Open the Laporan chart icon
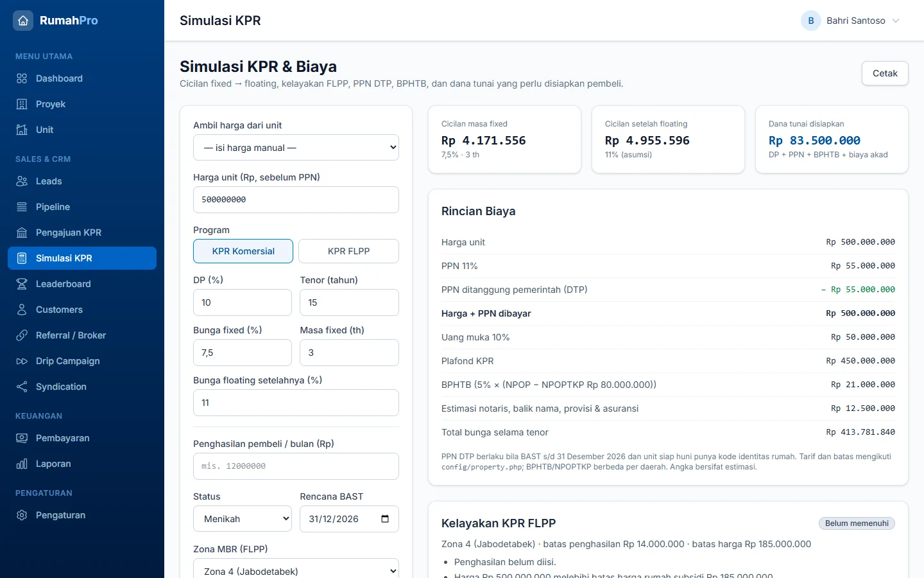Image resolution: width=924 pixels, height=578 pixels. pyautogui.click(x=22, y=464)
